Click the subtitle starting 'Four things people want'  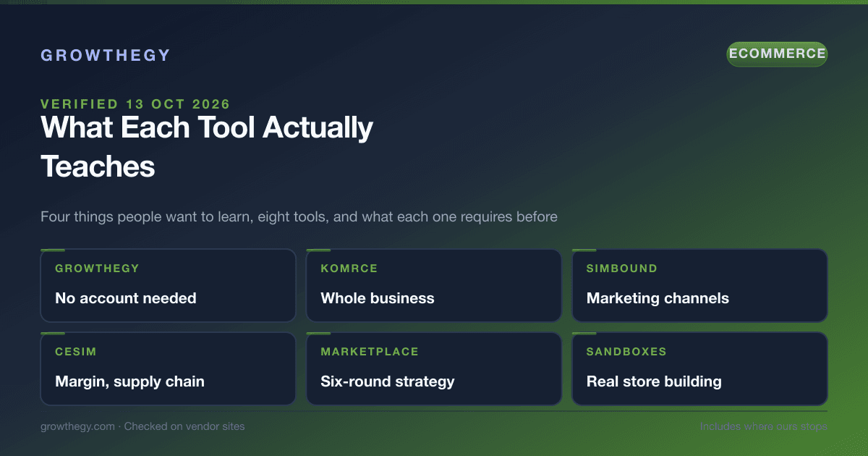click(x=299, y=216)
